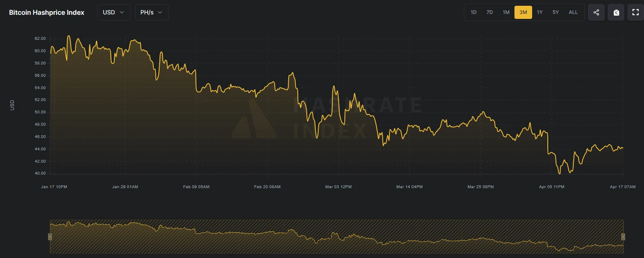
Task: Click the Bitcoin Hashprice Index title
Action: (x=46, y=12)
